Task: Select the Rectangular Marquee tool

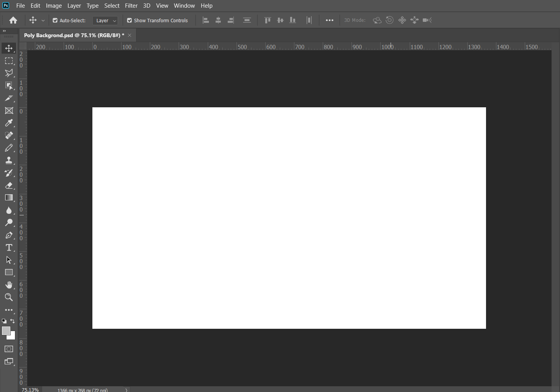Action: point(9,61)
